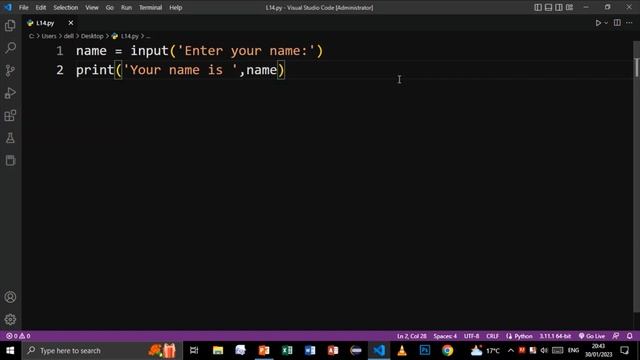Open the Run and Debug view
This screenshot has width=640, height=360.
pyautogui.click(x=10, y=93)
